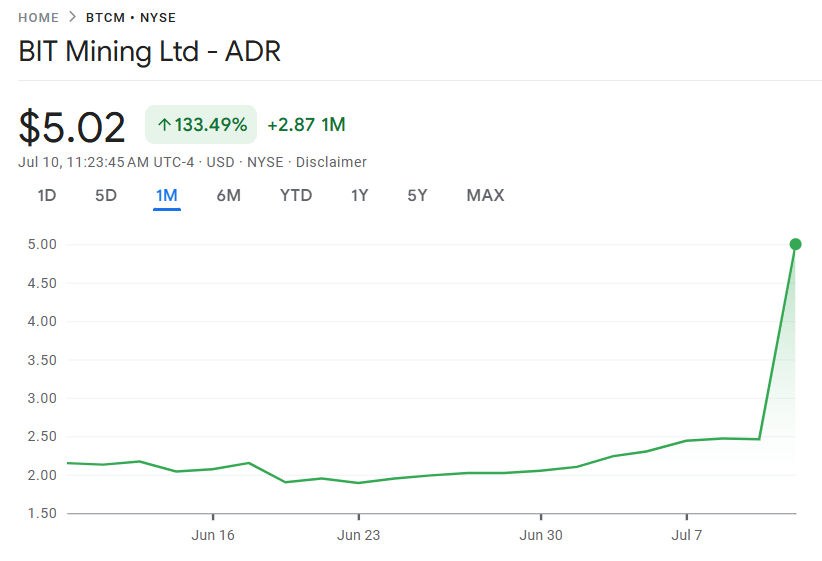Click the $5.02 price text
This screenshot has height=561, width=822.
72,127
